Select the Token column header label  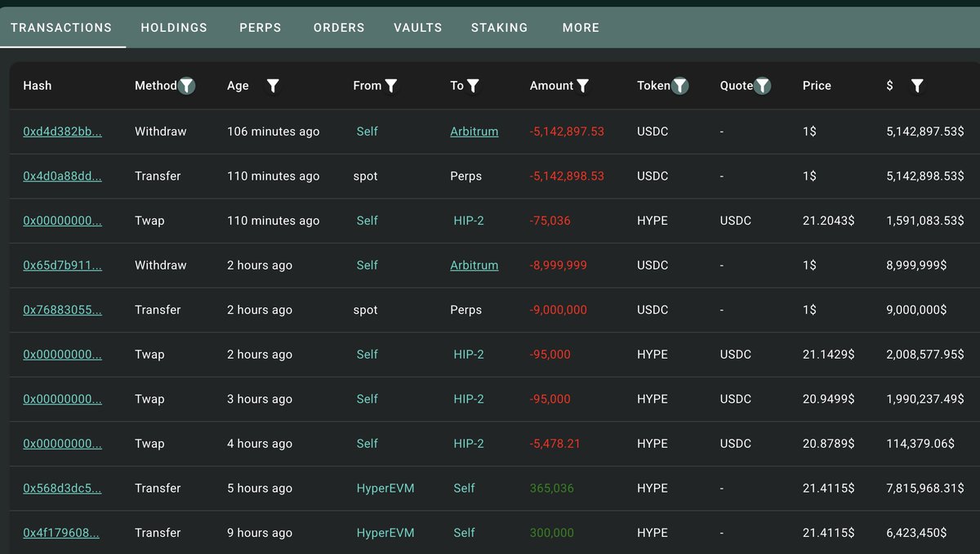(x=653, y=86)
